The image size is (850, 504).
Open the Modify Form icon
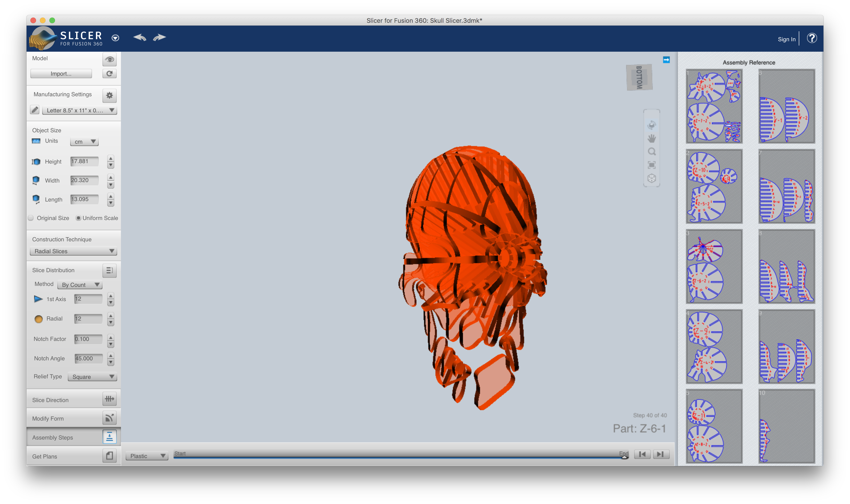[x=109, y=418]
